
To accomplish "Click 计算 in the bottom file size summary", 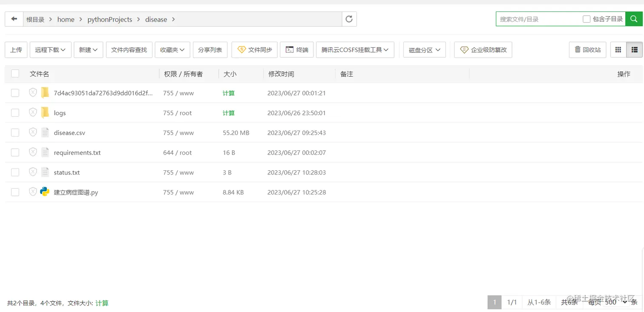I will coord(102,303).
